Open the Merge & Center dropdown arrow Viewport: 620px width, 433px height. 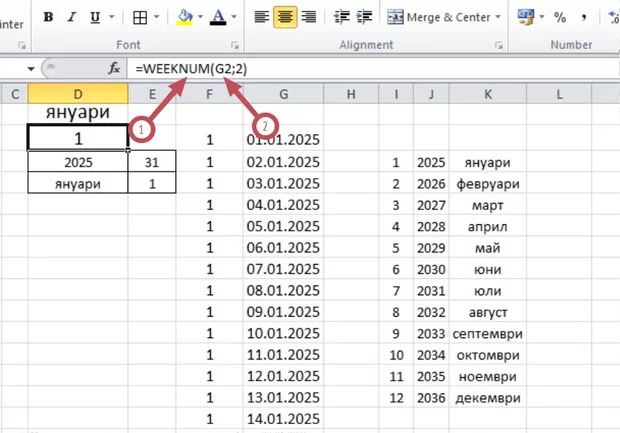pyautogui.click(x=498, y=17)
